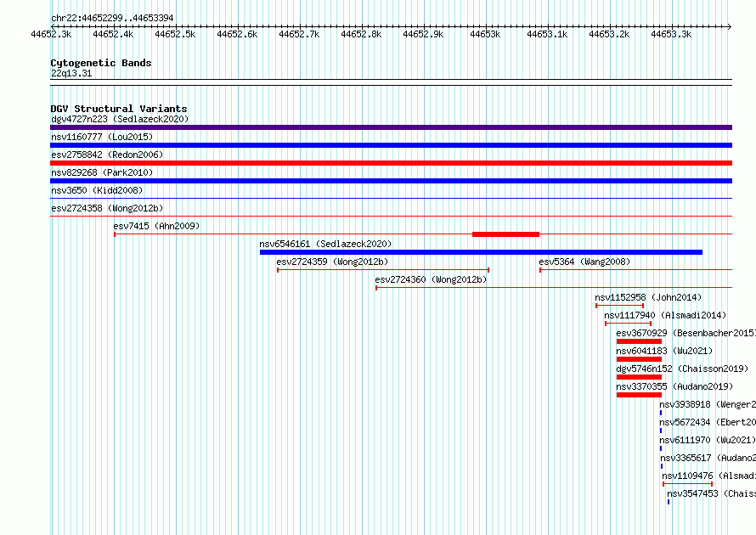This screenshot has height=535, width=756.
Task: Open the nsv1117940 (Alsmadi2014) label
Action: click(665, 315)
